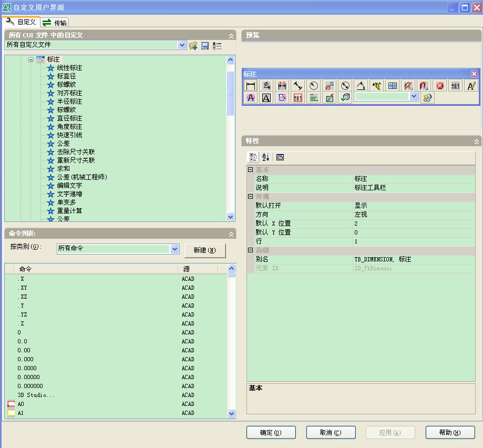
Task: Collapse the 特性 properties pane
Action: coord(477,142)
